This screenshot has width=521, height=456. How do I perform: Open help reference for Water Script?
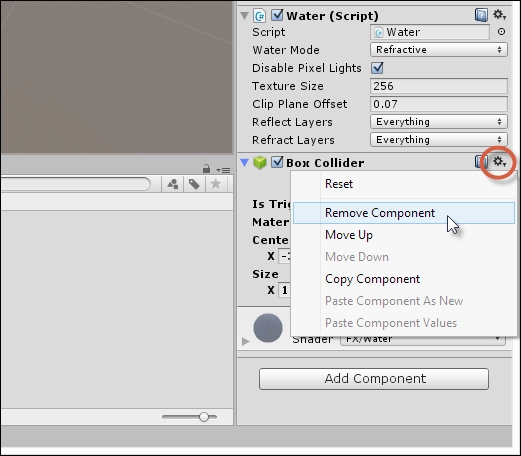[481, 15]
